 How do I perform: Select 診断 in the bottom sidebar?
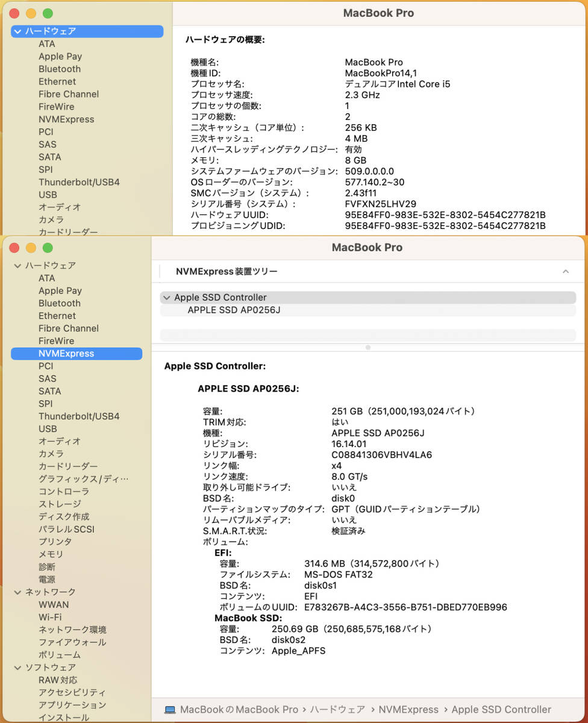point(47,567)
